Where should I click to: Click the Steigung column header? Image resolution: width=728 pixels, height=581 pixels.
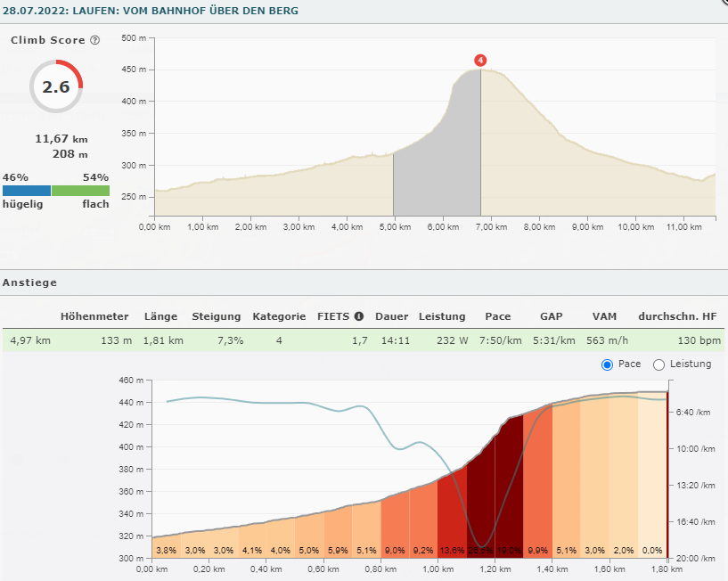coord(216,316)
